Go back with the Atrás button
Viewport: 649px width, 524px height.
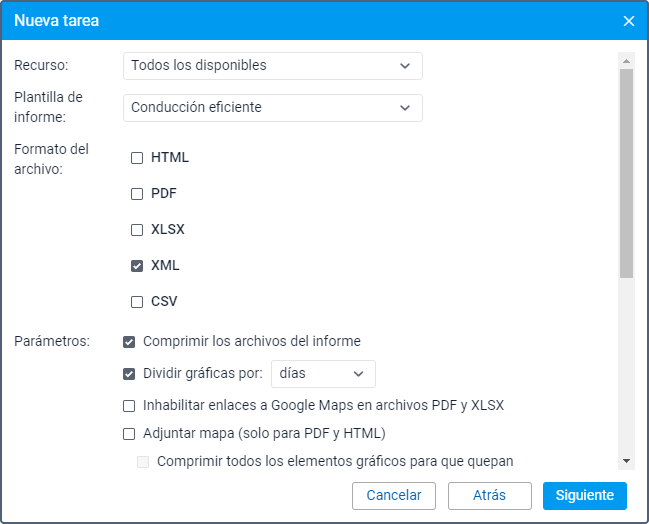[x=489, y=495]
